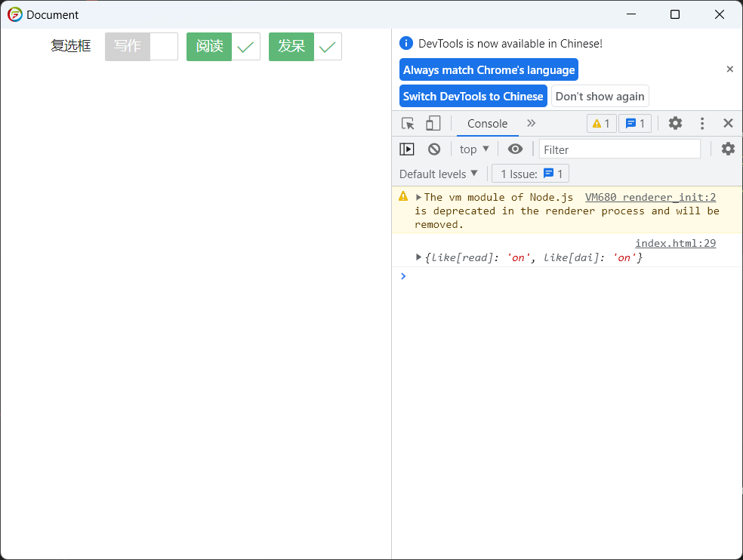Click the 1 Issue button
Viewport: 743px width, 560px height.
pyautogui.click(x=530, y=174)
